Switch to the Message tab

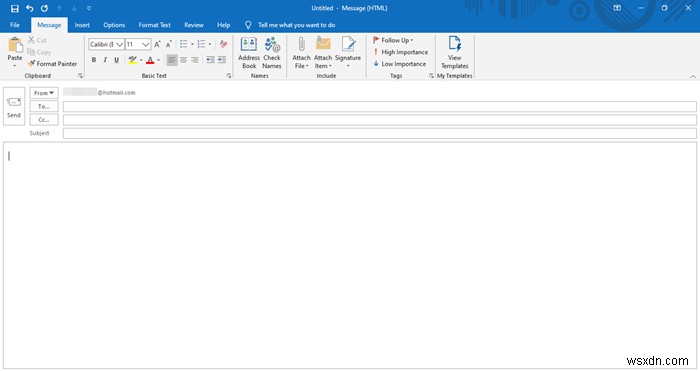49,25
